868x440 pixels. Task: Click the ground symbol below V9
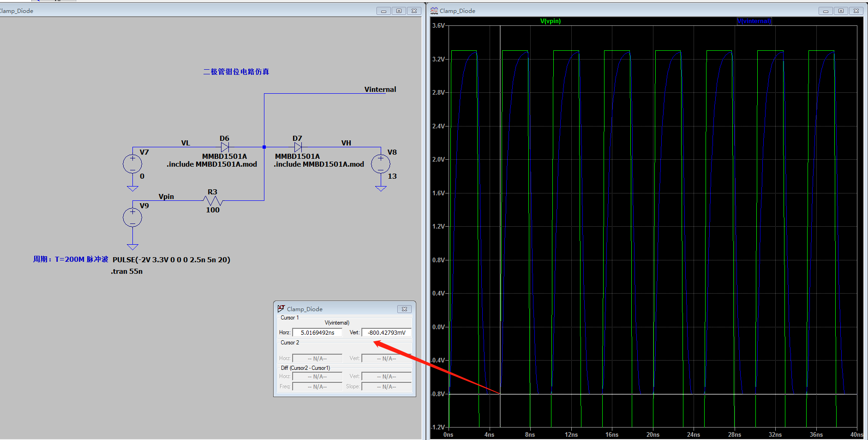pos(132,246)
